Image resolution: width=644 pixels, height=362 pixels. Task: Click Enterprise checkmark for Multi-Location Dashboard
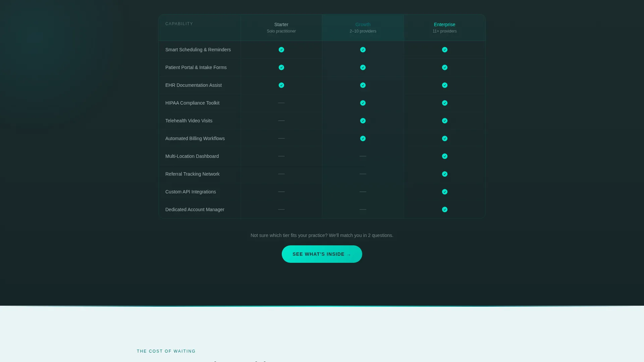click(445, 156)
